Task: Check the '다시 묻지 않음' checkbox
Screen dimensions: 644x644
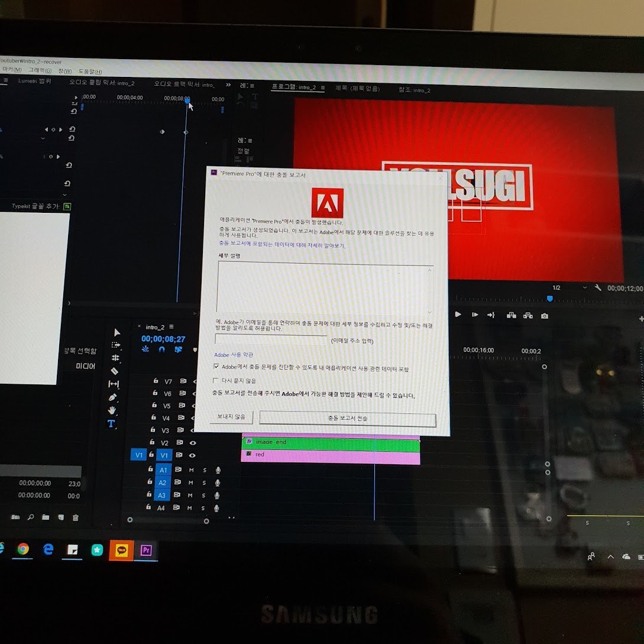Action: [x=215, y=380]
